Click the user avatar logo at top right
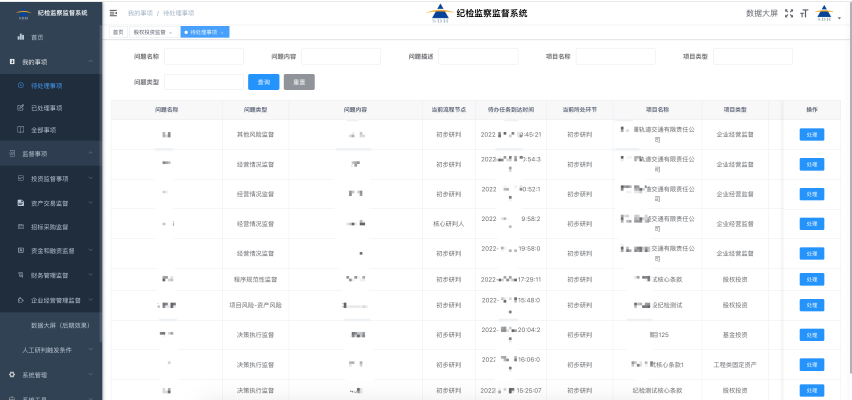The width and height of the screenshot is (852, 400). (823, 13)
